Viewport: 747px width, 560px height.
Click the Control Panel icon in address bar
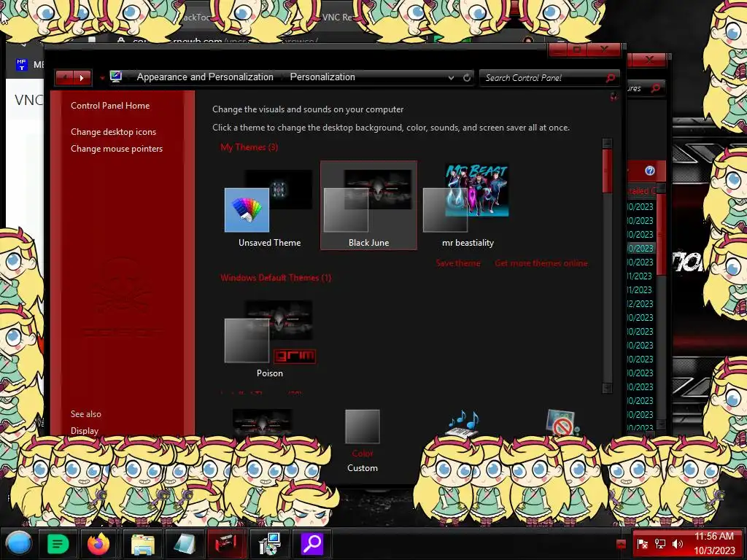(116, 77)
